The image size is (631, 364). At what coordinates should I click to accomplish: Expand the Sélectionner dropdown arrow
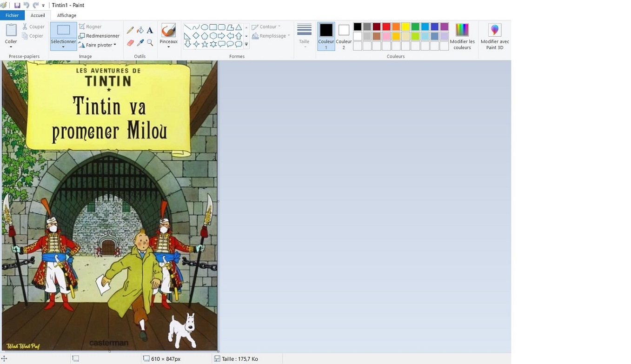click(63, 47)
